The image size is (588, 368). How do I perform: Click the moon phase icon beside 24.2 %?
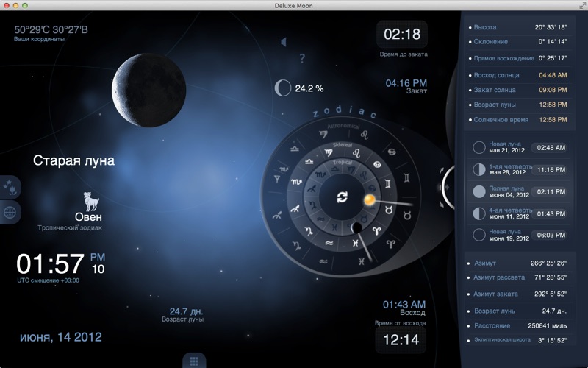(x=283, y=88)
